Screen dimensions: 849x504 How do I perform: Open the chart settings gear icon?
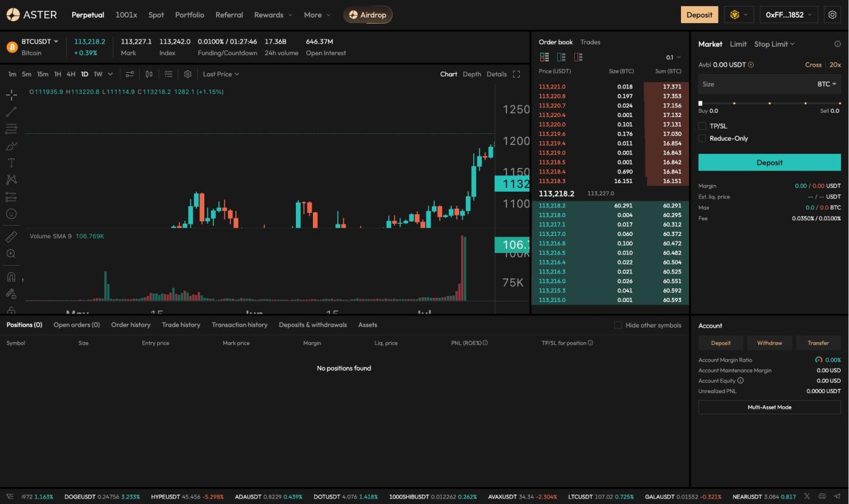point(188,74)
